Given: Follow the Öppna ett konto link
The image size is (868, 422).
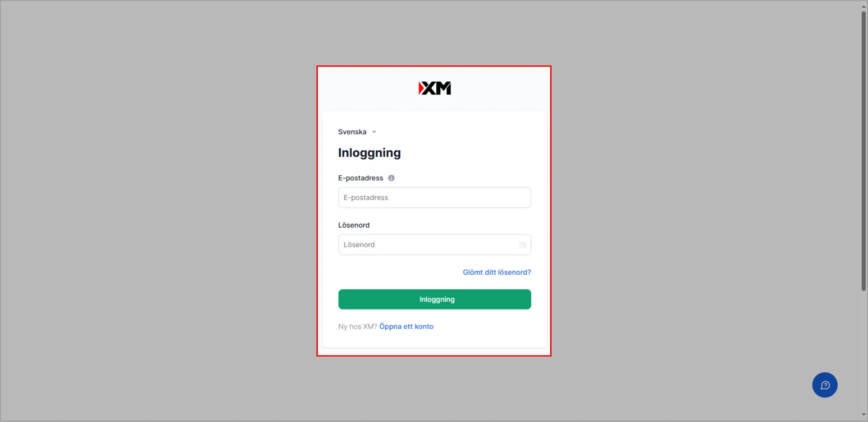Looking at the screenshot, I should [406, 326].
